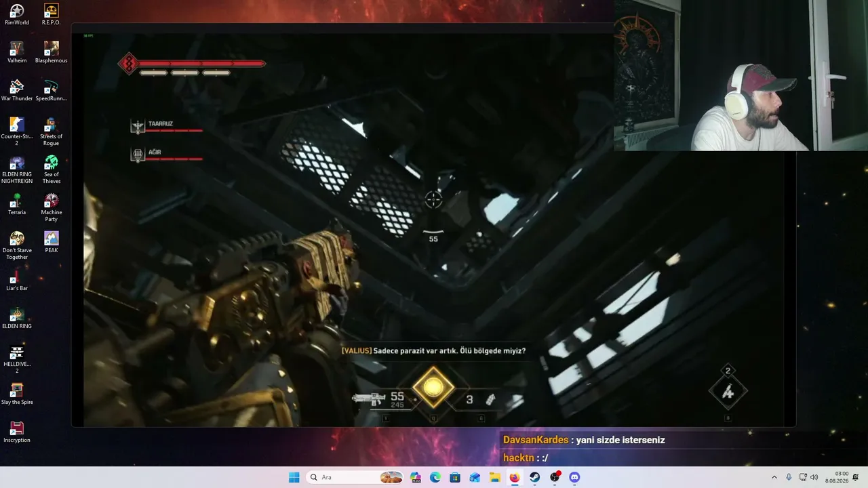The image size is (868, 488).
Task: Launch R.E.P.O. from the desktop
Action: pyautogui.click(x=52, y=14)
